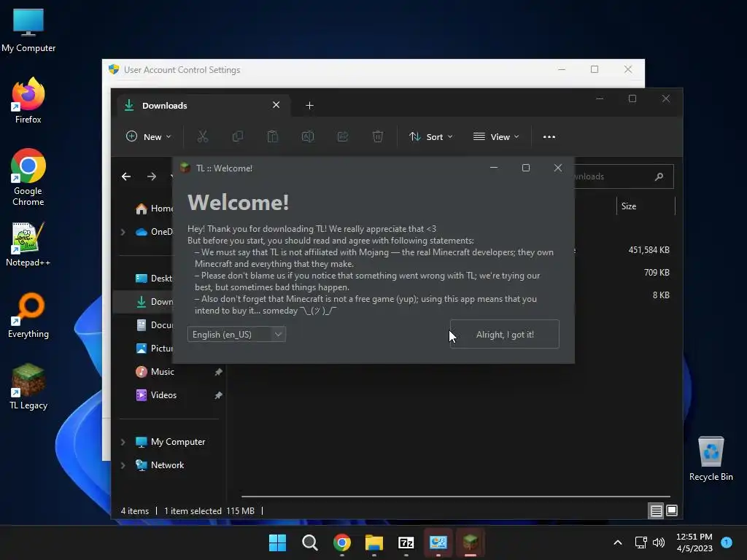Click the New button in File Explorer
The width and height of the screenshot is (747, 560).
(x=149, y=136)
